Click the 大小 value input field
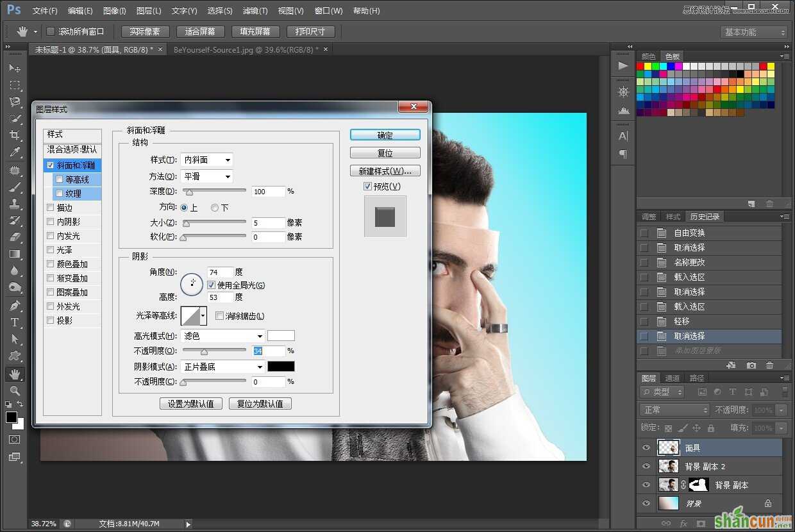795x532 pixels. coord(268,223)
